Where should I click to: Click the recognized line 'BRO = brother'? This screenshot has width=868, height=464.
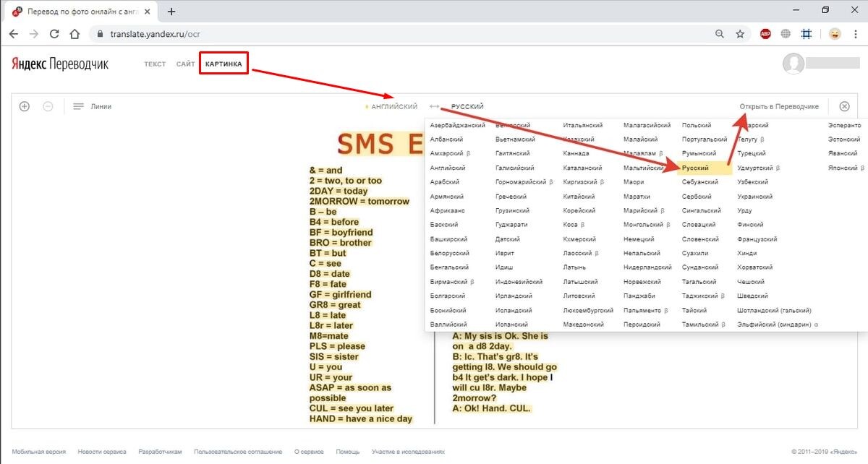340,243
